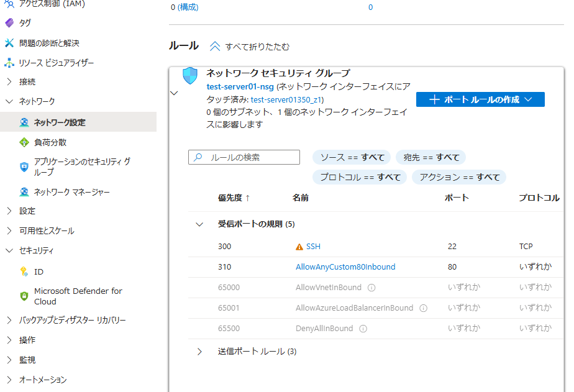Click the blue 0 link at top
Screen dimensions: 574x392
[370, 7]
